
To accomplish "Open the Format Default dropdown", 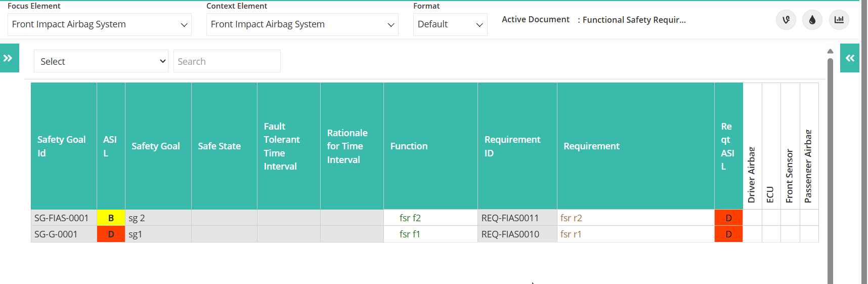I will coord(450,24).
